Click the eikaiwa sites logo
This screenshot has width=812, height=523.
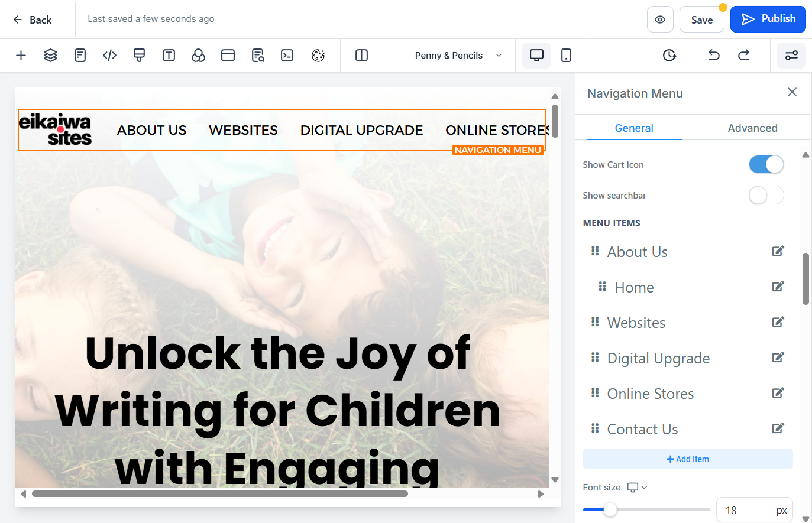click(55, 130)
